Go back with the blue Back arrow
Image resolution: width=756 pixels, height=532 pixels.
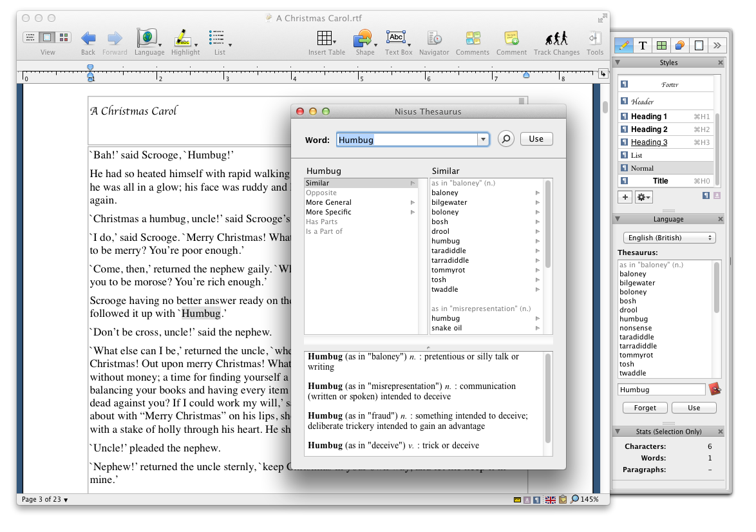tap(88, 37)
